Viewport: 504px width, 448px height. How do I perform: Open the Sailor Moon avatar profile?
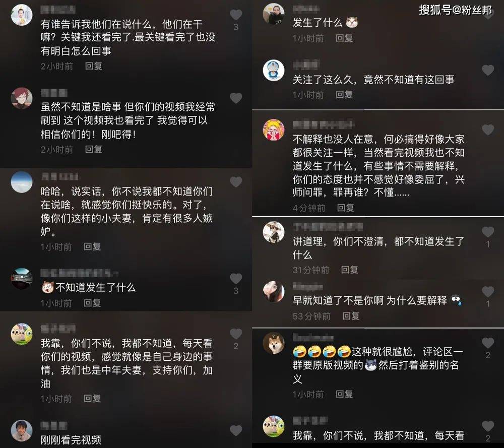click(274, 130)
